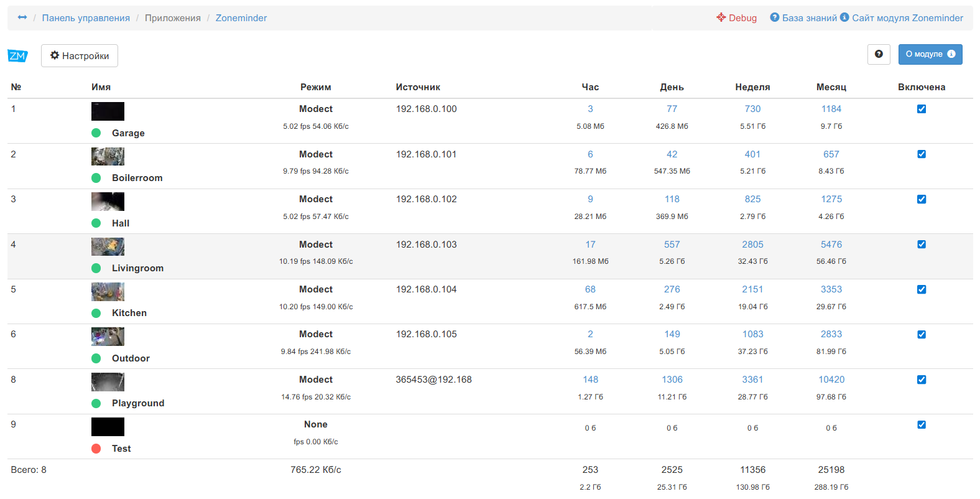Image resolution: width=980 pixels, height=499 pixels.
Task: Toggle the Hall camera enabled checkbox
Action: 921,199
